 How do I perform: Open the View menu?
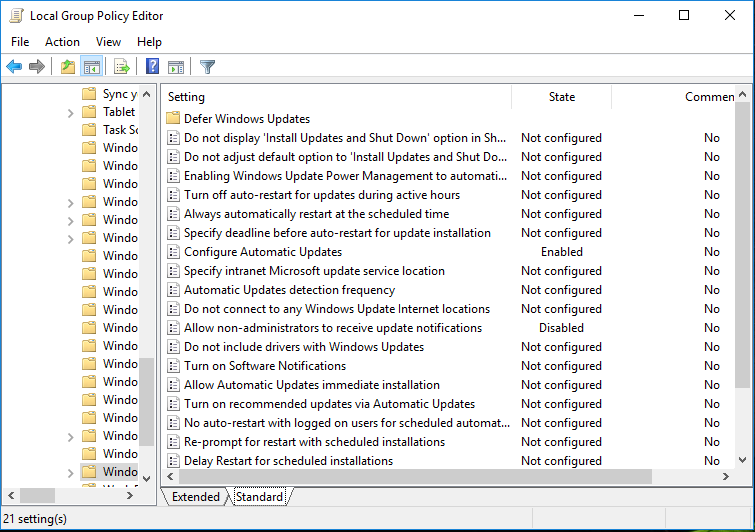coord(108,42)
